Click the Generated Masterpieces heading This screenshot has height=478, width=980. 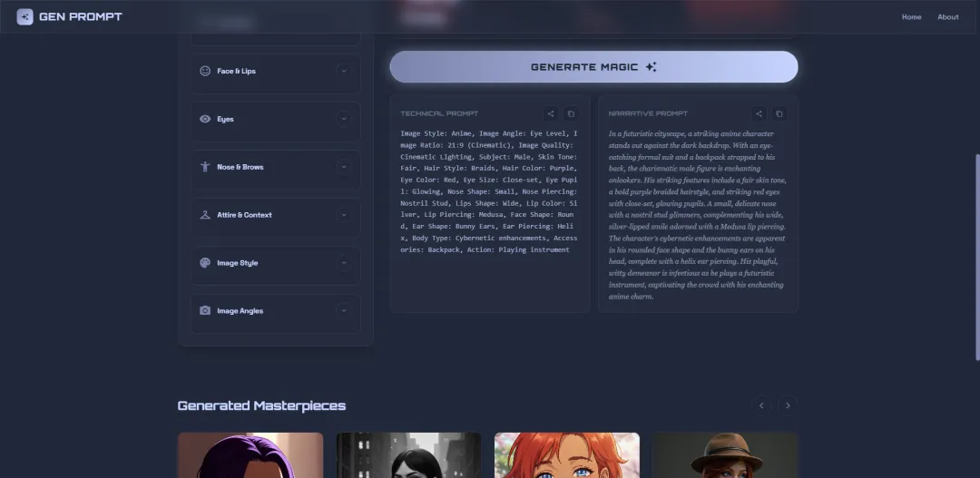261,405
